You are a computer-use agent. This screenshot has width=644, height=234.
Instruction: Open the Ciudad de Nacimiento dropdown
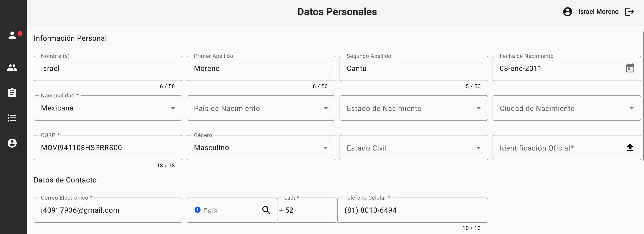click(631, 108)
